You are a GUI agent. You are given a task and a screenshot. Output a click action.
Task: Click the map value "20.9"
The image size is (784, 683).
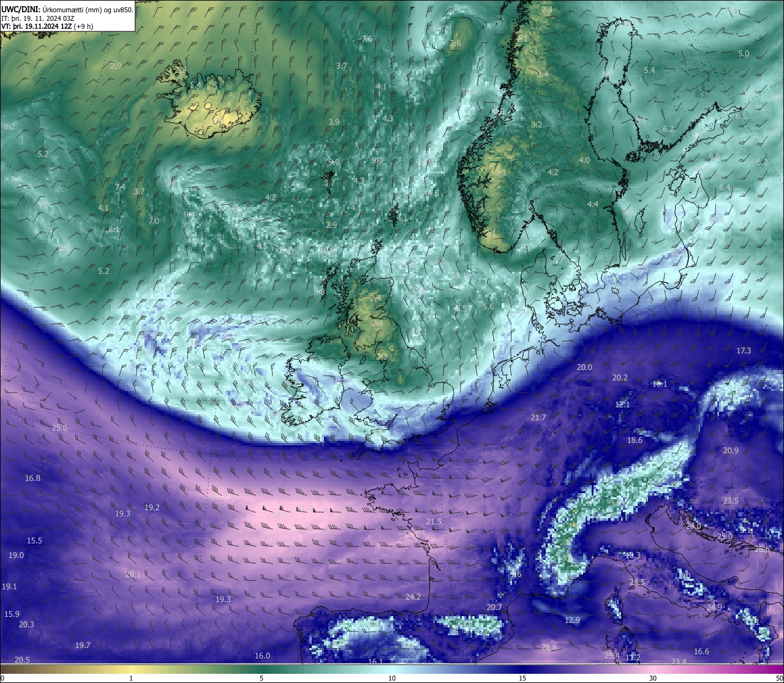click(x=731, y=450)
